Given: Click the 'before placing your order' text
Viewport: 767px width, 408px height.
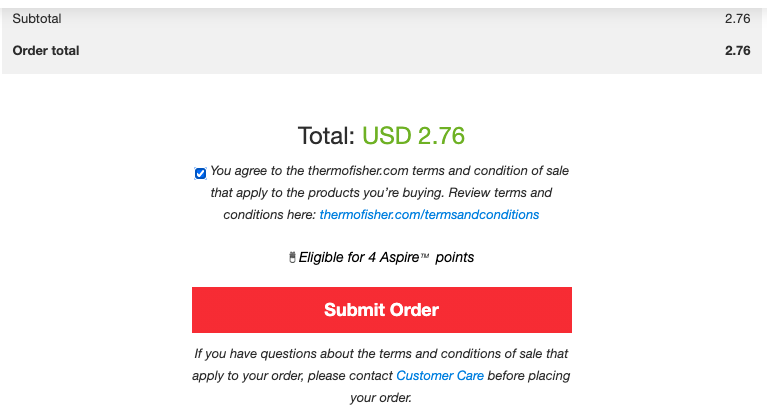Looking at the screenshot, I should (460, 386).
